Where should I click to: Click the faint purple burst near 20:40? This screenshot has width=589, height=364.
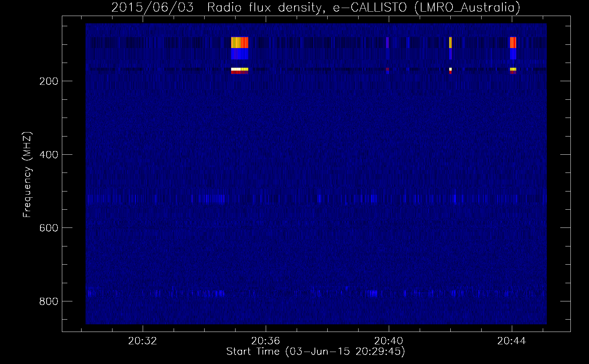pyautogui.click(x=387, y=43)
